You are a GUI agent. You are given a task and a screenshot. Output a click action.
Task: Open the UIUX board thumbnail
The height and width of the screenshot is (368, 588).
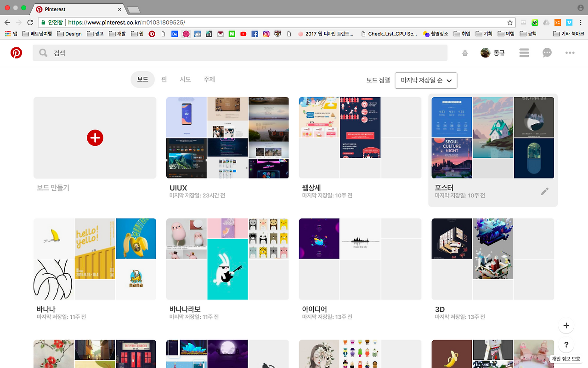click(x=227, y=138)
